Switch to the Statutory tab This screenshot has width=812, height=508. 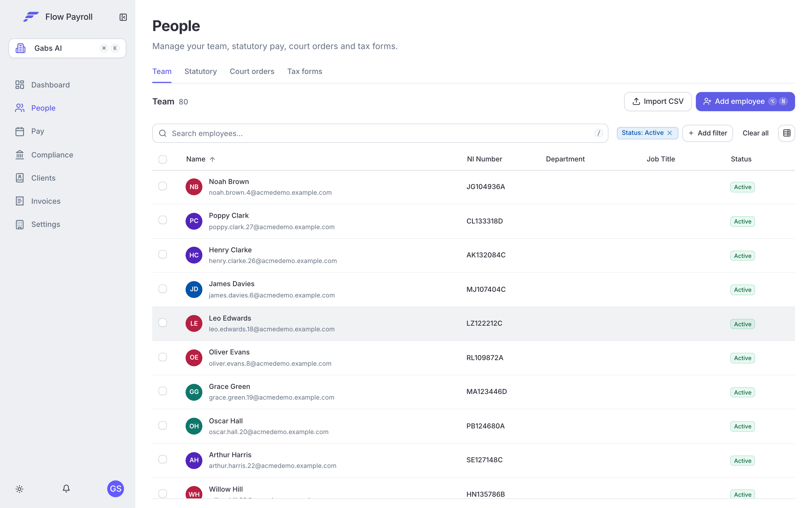click(x=200, y=71)
